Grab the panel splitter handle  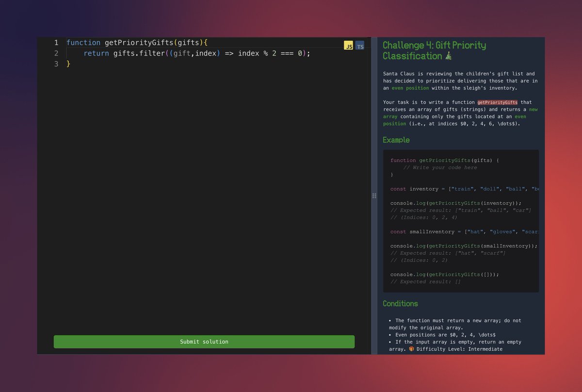tap(374, 196)
